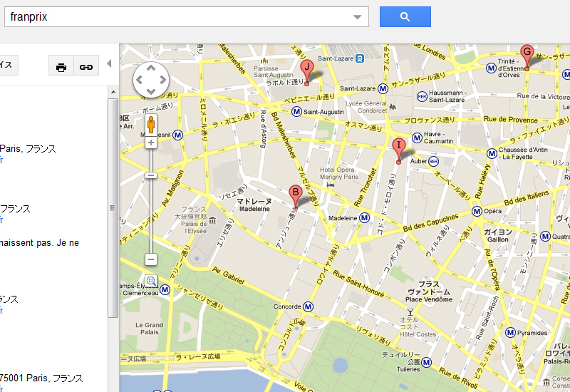Click the blue search button

[x=405, y=16]
